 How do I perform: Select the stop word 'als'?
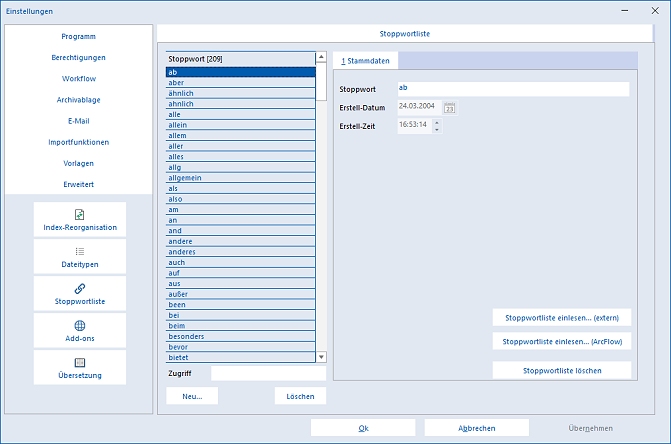click(x=241, y=189)
